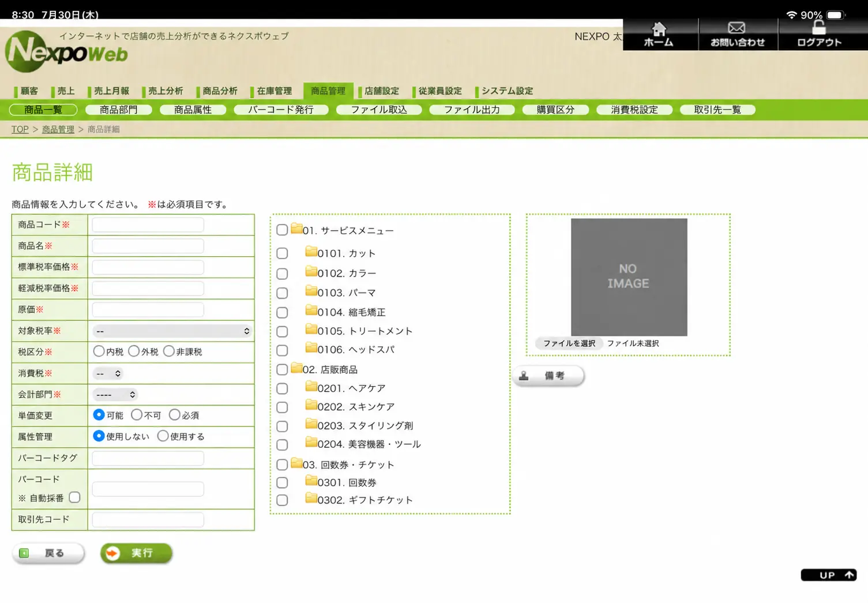Tick the 0201. ヘアケア checkbox
The height and width of the screenshot is (603, 868).
(x=282, y=388)
